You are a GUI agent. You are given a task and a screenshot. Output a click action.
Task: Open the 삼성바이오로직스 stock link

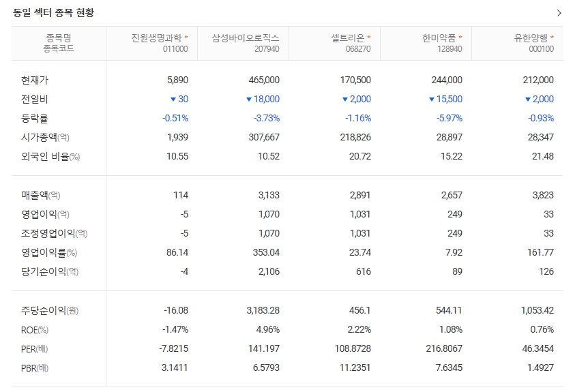click(x=246, y=37)
